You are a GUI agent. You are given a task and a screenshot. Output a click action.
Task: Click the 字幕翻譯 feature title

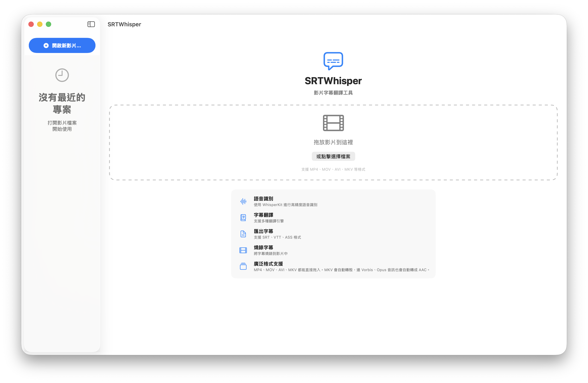point(263,215)
